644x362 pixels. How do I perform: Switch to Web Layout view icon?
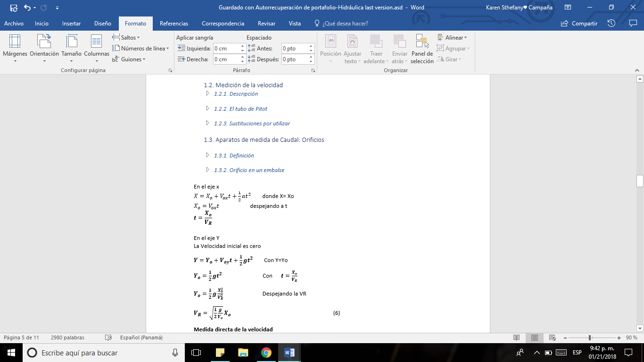point(552,337)
